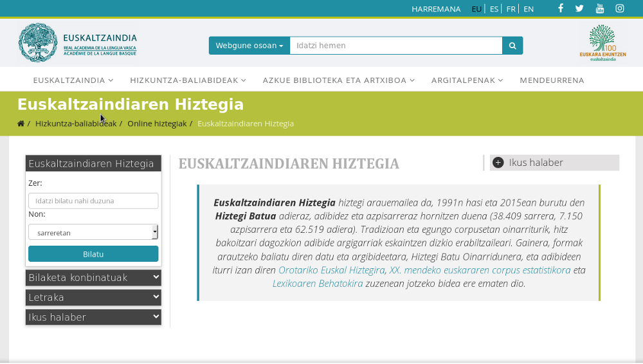The width and height of the screenshot is (643, 364).
Task: Open the Webgune osoan dropdown
Action: tap(249, 46)
